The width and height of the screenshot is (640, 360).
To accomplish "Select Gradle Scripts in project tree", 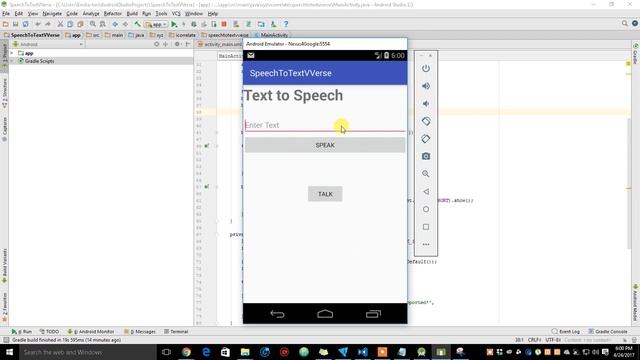I will point(39,61).
